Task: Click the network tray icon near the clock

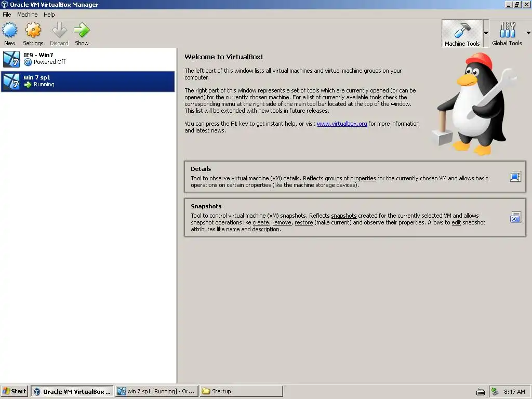Action: [495, 392]
